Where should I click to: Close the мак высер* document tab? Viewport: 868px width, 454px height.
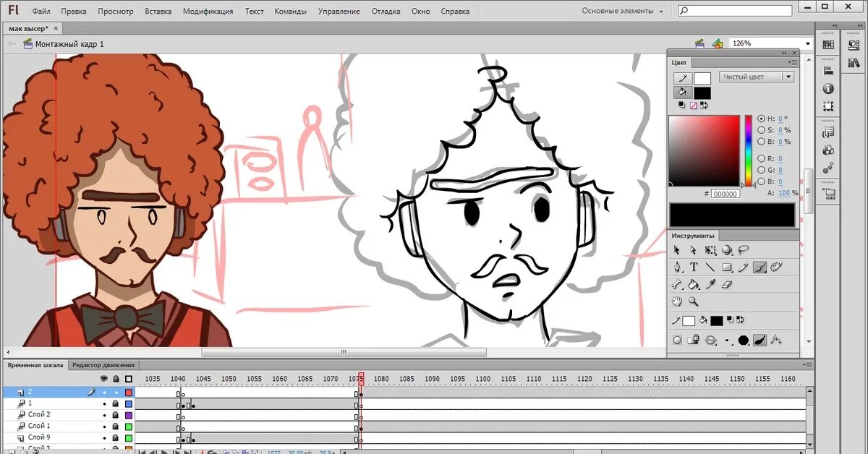(56, 28)
